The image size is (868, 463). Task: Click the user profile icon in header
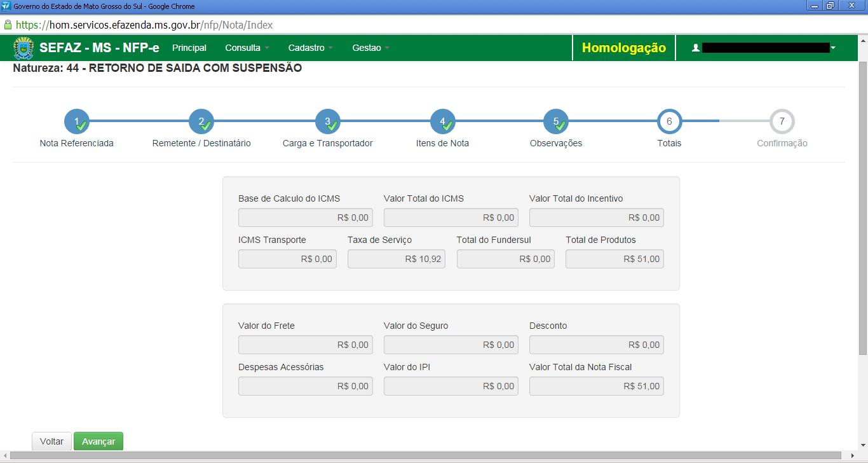pos(696,48)
